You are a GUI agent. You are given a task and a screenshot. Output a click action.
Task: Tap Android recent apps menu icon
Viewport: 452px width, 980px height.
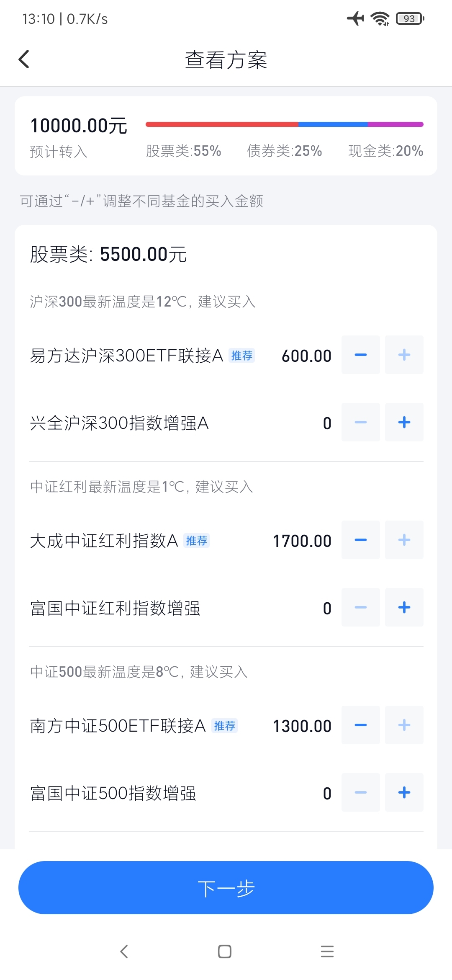[327, 952]
